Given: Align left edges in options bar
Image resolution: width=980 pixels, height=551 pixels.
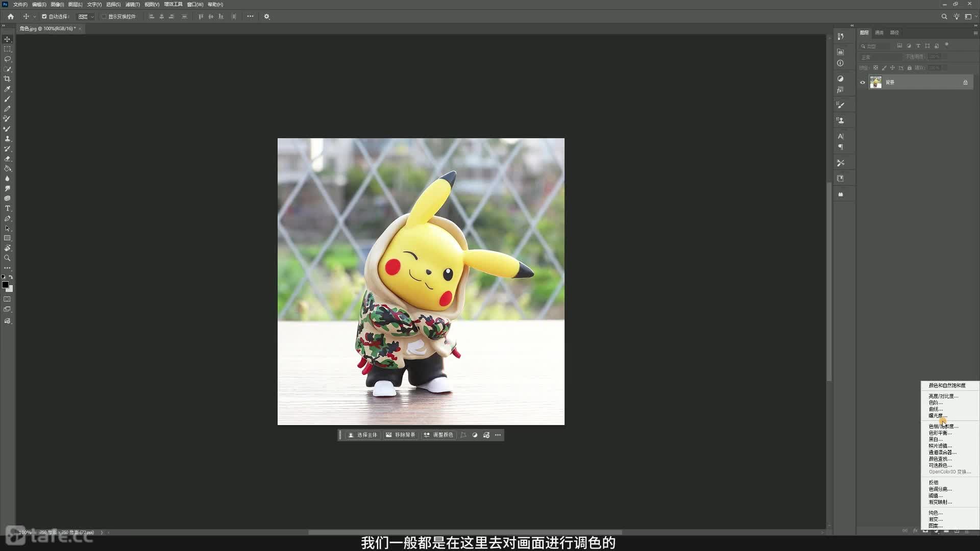Looking at the screenshot, I should point(152,16).
